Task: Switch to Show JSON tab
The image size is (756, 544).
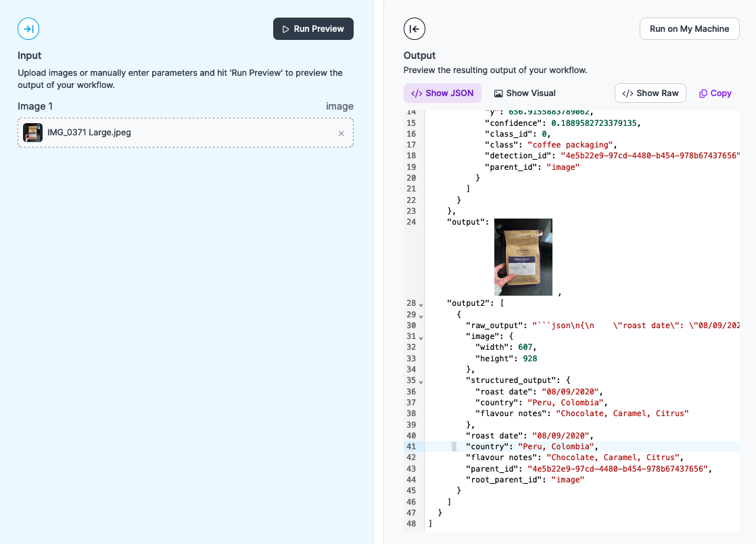Action: pos(442,93)
